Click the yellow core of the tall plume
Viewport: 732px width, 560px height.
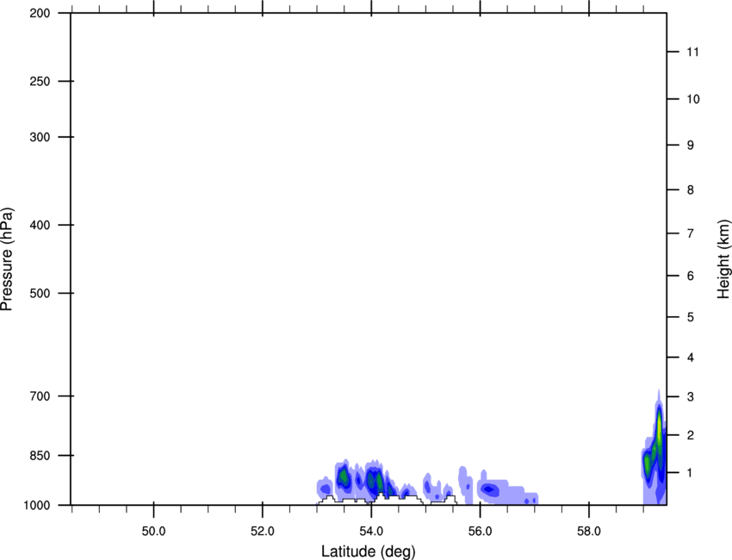659,426
